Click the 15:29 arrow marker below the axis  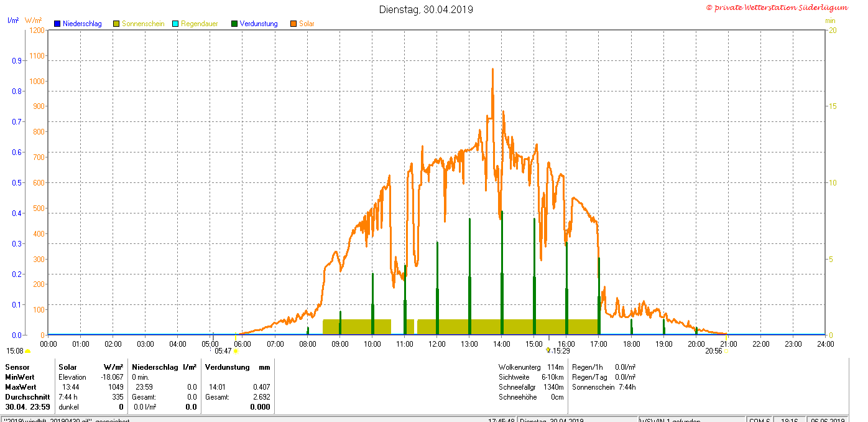coord(548,350)
